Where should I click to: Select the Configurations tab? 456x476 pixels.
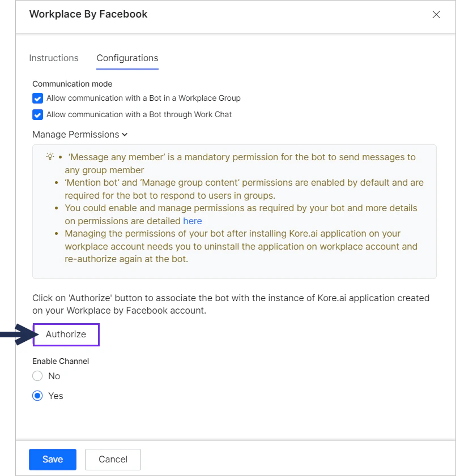pyautogui.click(x=127, y=58)
